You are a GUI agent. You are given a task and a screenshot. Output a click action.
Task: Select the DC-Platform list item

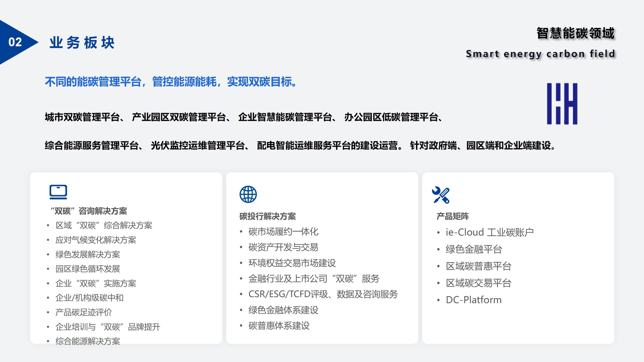[x=473, y=300]
